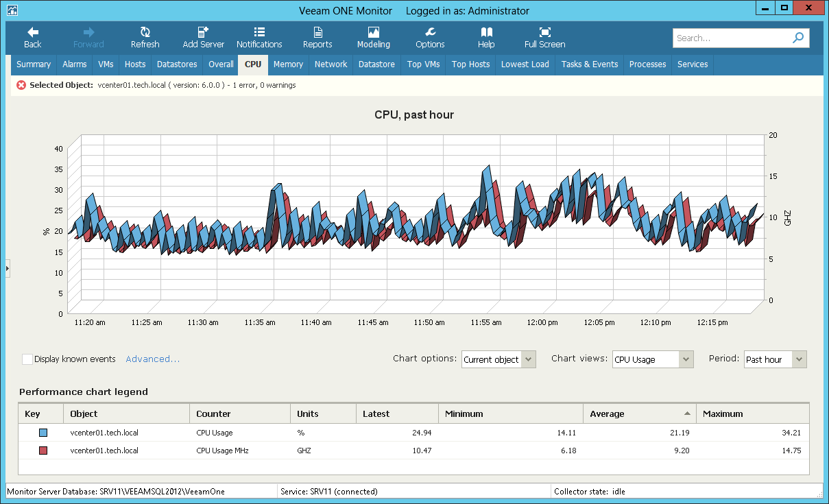Sort legend by Units column header

click(x=323, y=413)
